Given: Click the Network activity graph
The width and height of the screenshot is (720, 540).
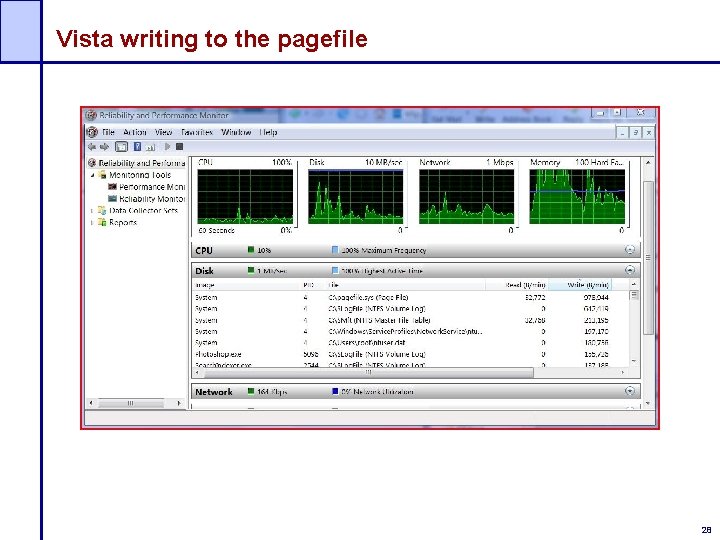Looking at the screenshot, I should [467, 197].
